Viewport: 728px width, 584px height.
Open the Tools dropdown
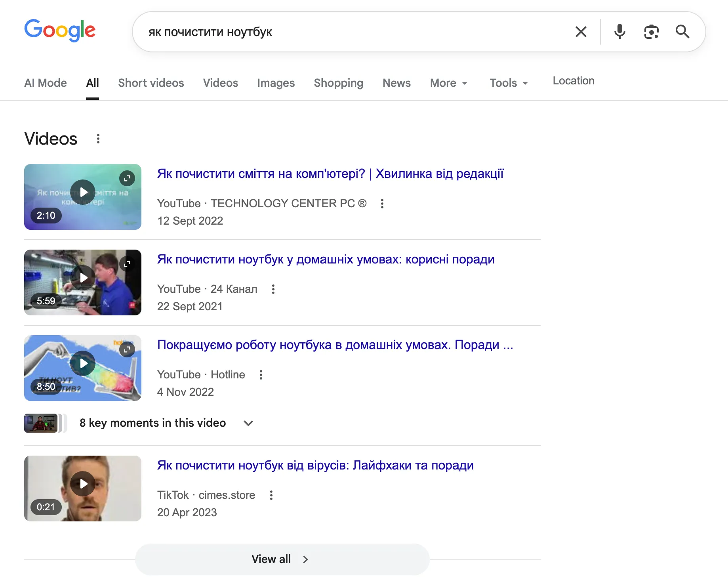(x=508, y=83)
